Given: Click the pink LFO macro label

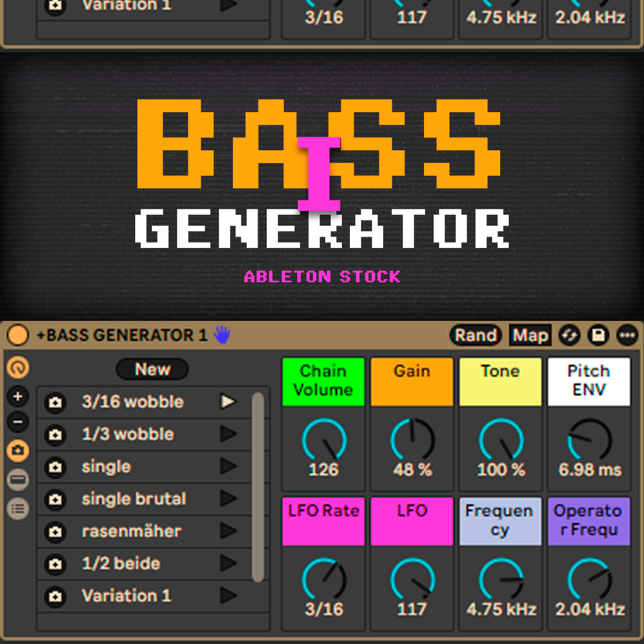Looking at the screenshot, I should 412,521.
